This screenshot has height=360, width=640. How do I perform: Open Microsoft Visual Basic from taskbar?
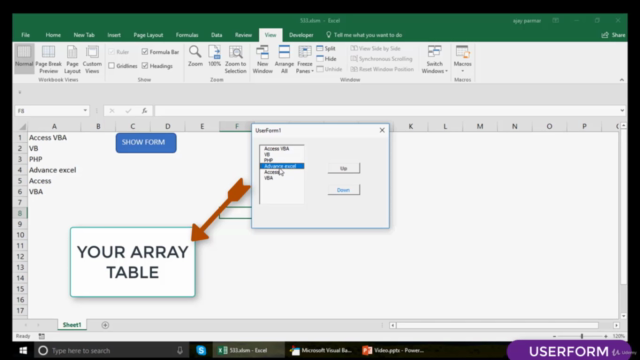click(321, 350)
